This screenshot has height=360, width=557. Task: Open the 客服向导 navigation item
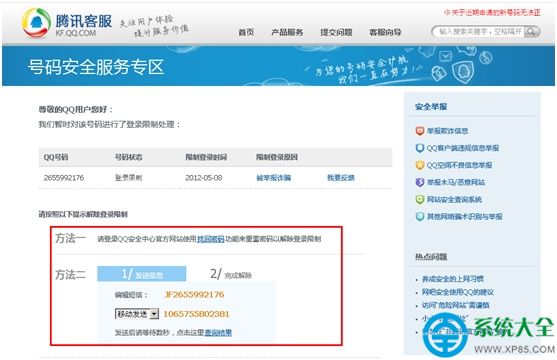[385, 32]
